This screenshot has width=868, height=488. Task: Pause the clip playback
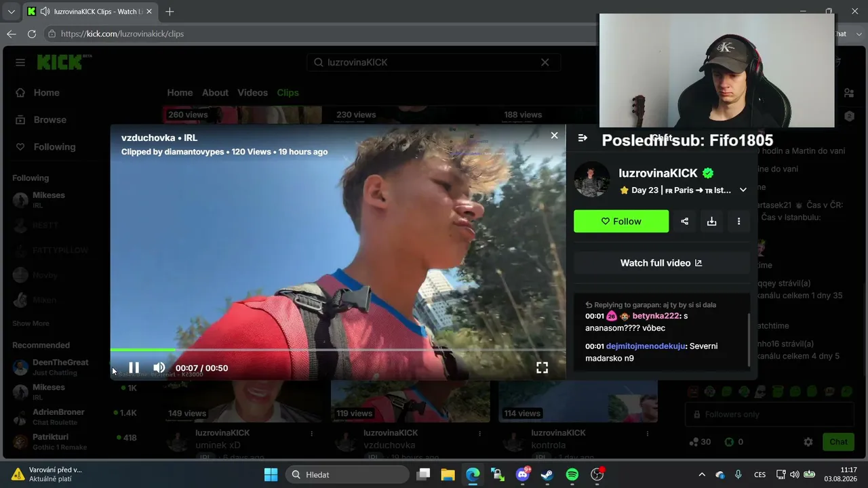tap(134, 368)
